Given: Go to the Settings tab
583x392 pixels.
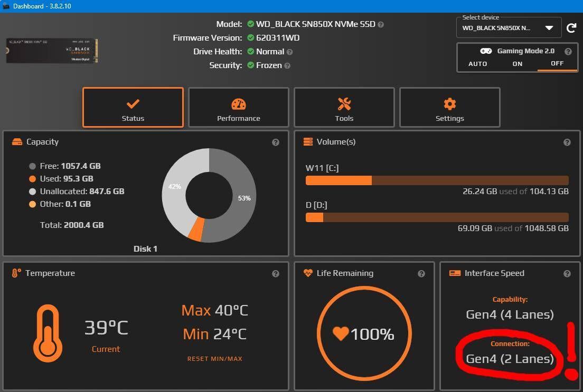Looking at the screenshot, I should point(450,108).
